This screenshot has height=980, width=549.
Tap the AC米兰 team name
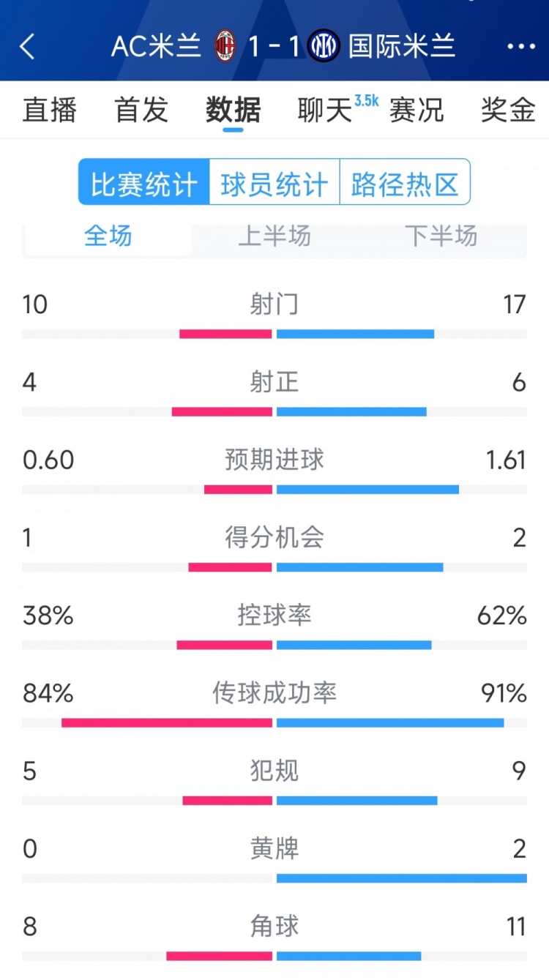click(156, 46)
